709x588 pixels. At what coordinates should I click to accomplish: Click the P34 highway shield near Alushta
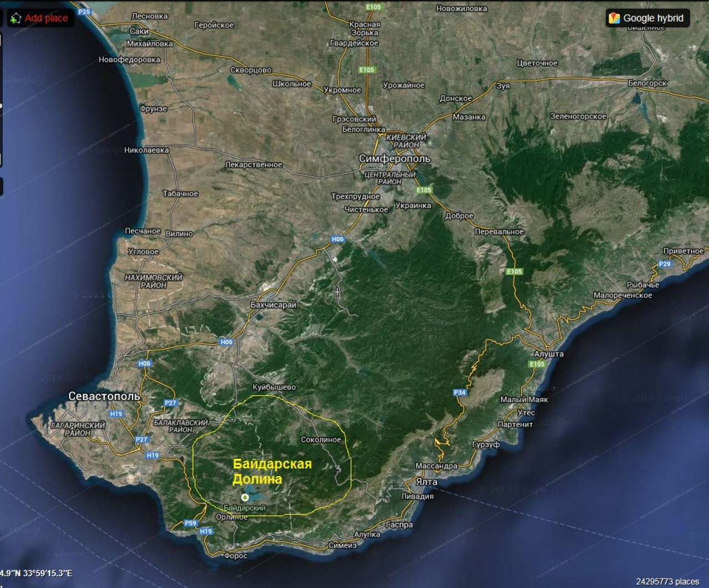click(459, 392)
